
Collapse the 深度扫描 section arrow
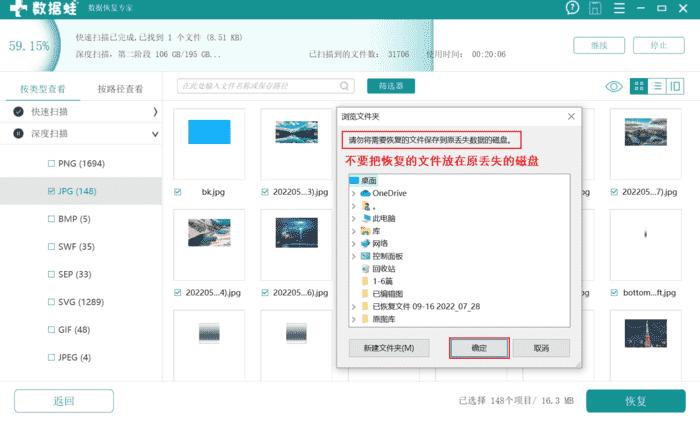(155, 134)
